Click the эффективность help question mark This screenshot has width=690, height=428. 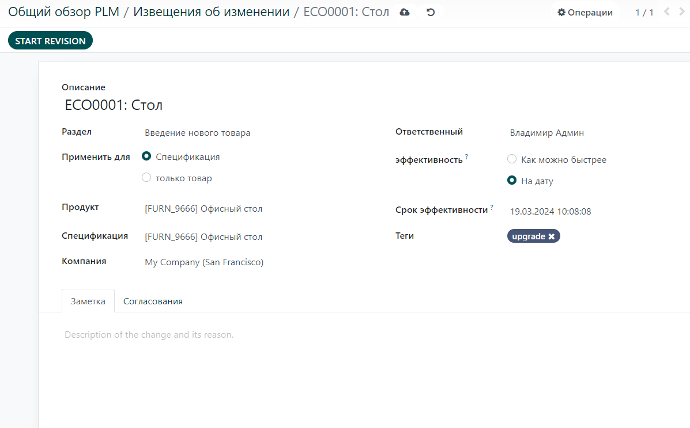point(467,156)
